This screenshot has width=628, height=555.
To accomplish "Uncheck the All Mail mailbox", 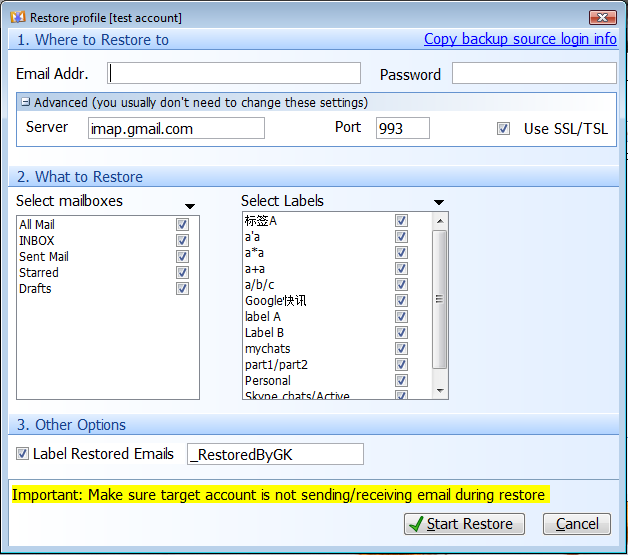I will [182, 225].
